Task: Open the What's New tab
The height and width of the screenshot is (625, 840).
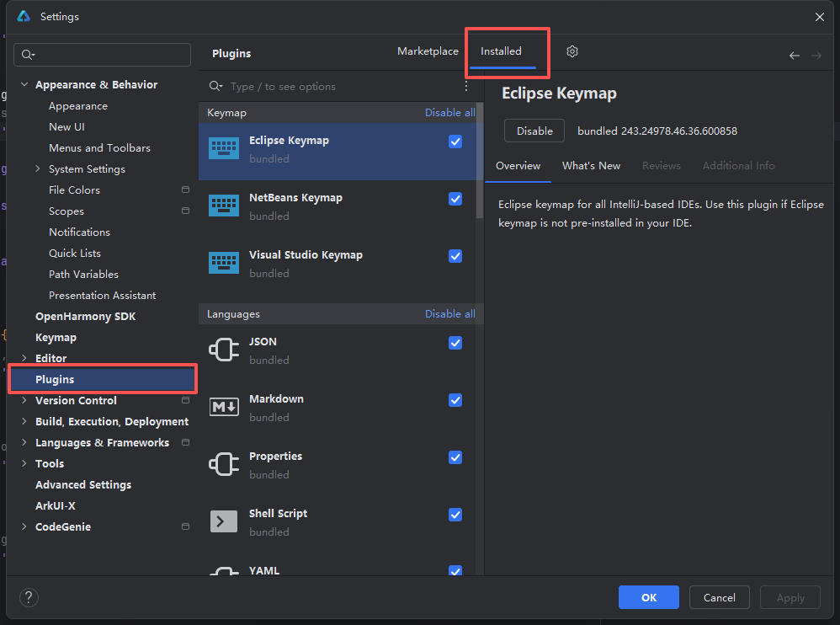Action: (x=591, y=166)
